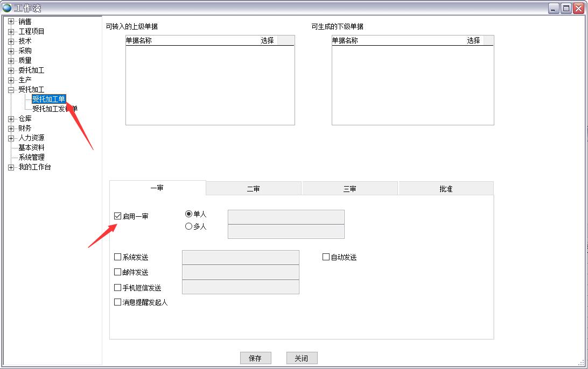Switch to the 二审 tab
The image size is (588, 369).
tap(253, 189)
